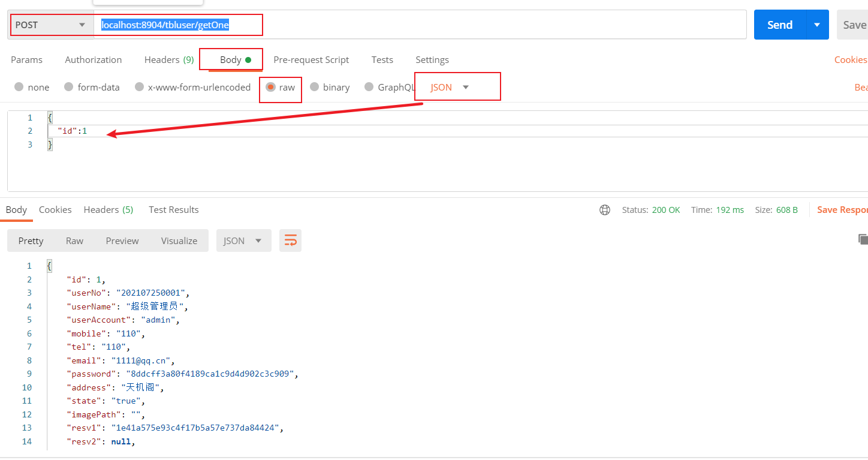Open the request body JSON format dropdown
Screen dimensions: 868x460
pyautogui.click(x=450, y=87)
